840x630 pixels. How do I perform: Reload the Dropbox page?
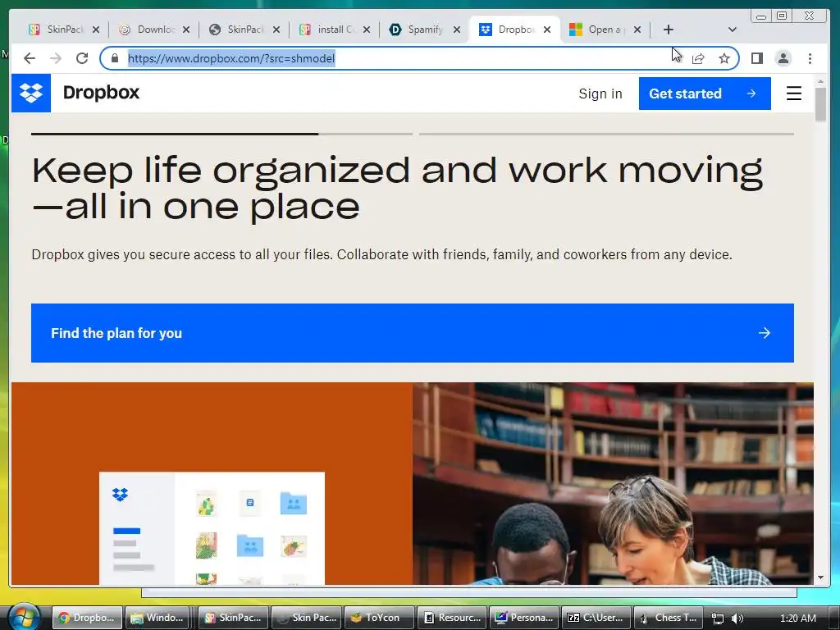point(82,58)
